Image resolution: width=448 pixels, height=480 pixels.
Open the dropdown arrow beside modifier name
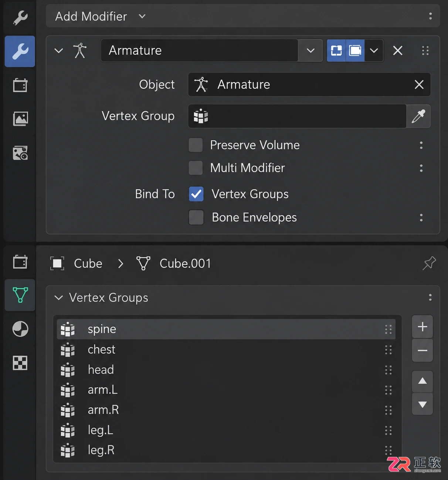[x=310, y=50]
